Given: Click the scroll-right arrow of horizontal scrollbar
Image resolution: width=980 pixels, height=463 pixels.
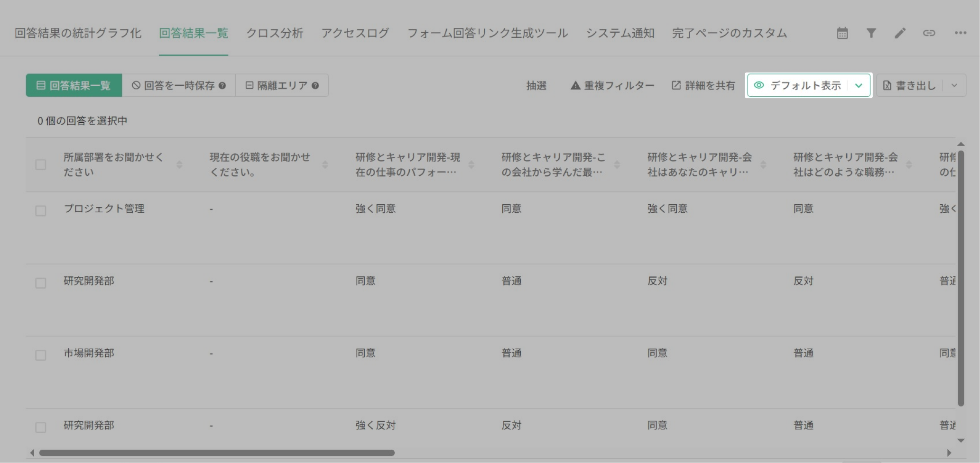Looking at the screenshot, I should pos(949,453).
